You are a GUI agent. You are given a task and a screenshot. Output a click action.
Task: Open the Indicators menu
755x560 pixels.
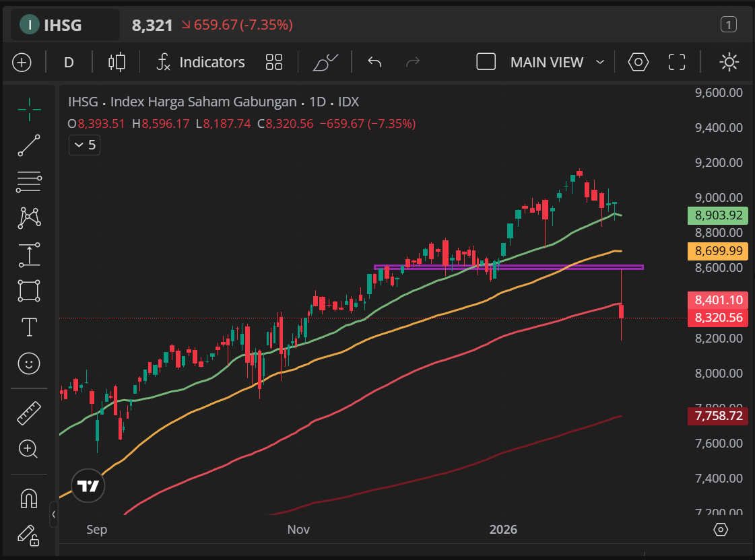point(200,63)
